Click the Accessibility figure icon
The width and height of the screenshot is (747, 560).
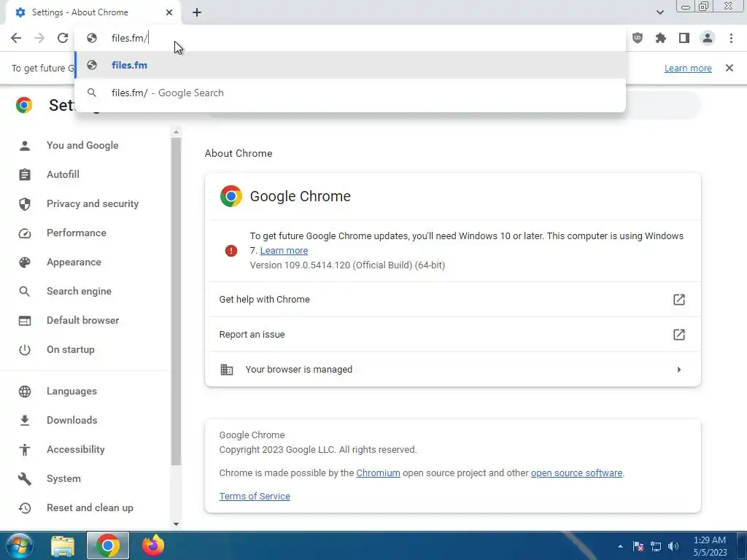[25, 449]
